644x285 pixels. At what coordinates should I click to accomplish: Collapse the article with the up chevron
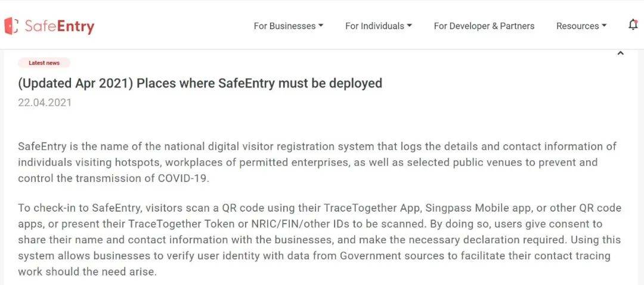pos(620,54)
